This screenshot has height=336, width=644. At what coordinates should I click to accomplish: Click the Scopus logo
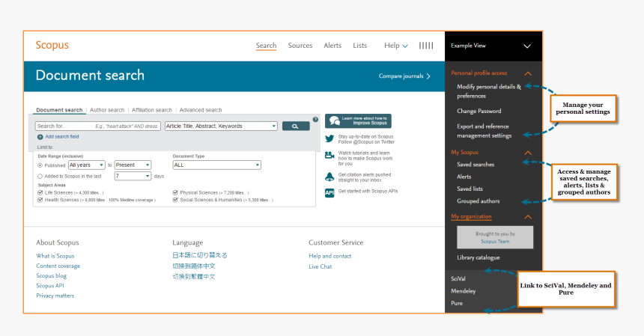[52, 45]
